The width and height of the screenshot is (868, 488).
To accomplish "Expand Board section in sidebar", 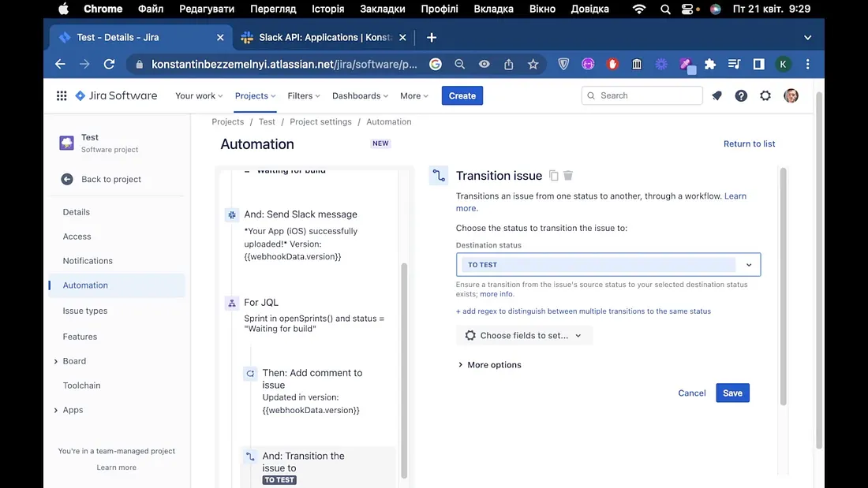I will (x=55, y=361).
